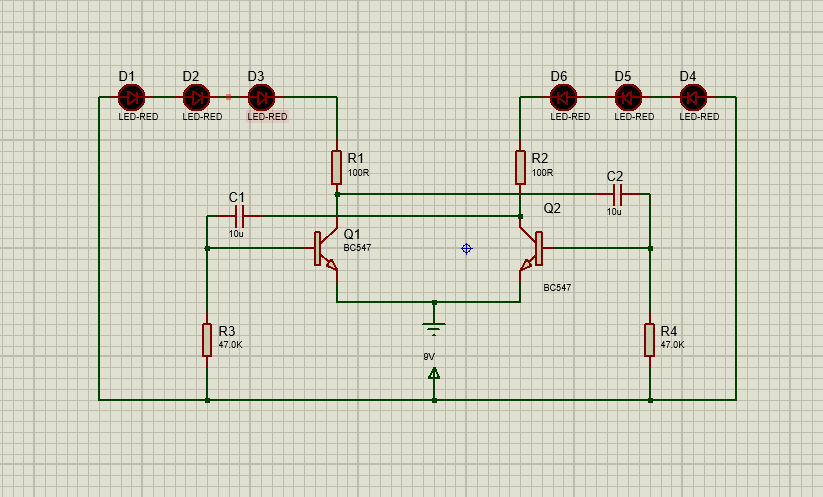Select resistor R1 body
Image resolution: width=823 pixels, height=497 pixels.
(x=337, y=168)
